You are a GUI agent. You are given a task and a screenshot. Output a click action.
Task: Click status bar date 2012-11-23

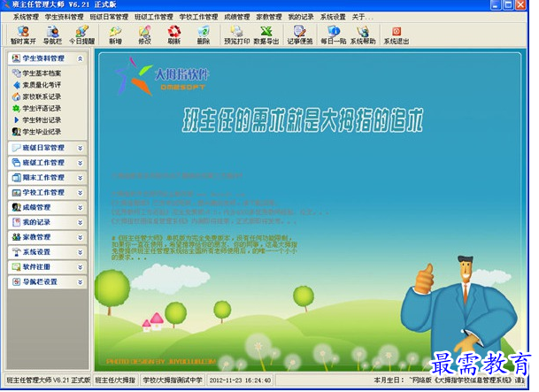point(226,380)
